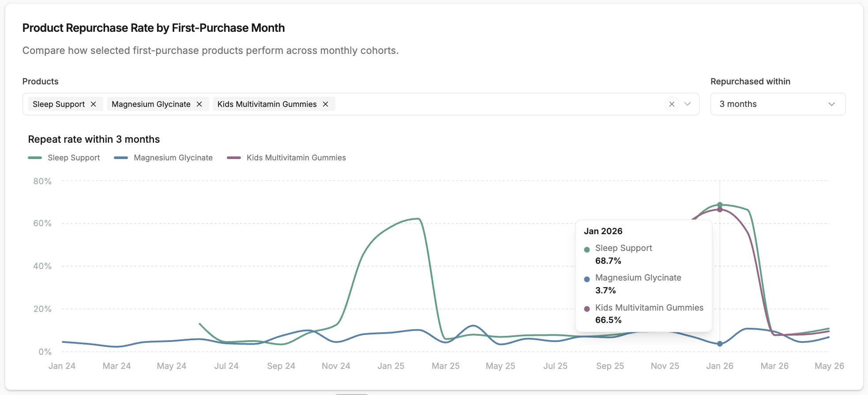Remove the Kids Multivitamin Gummies chip

point(326,104)
